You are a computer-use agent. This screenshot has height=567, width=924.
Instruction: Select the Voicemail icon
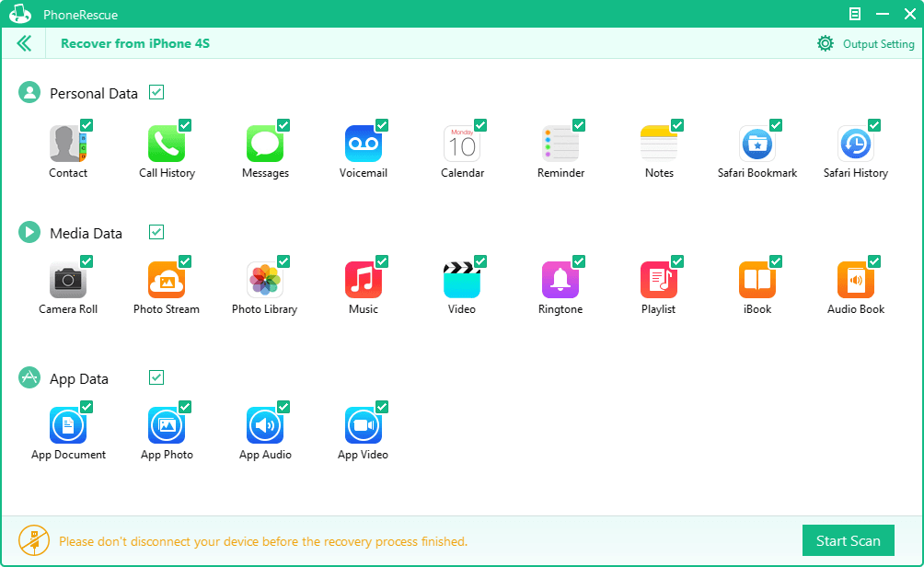363,144
